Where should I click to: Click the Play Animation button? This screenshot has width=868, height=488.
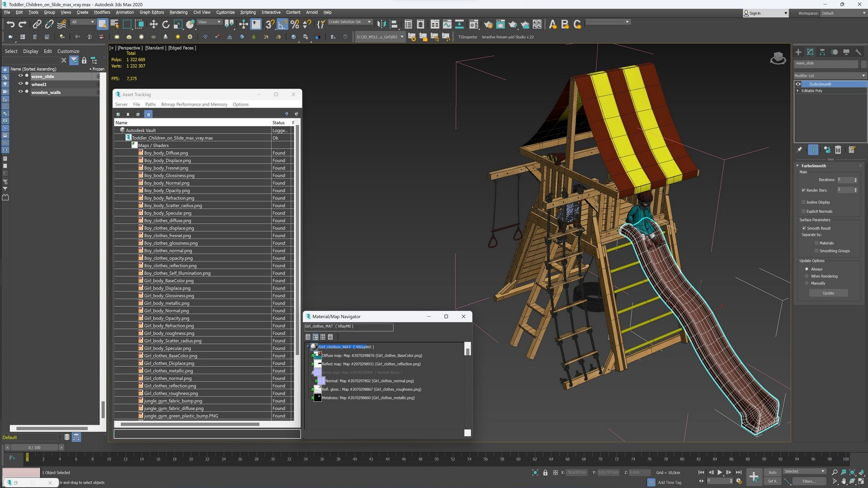[720, 472]
